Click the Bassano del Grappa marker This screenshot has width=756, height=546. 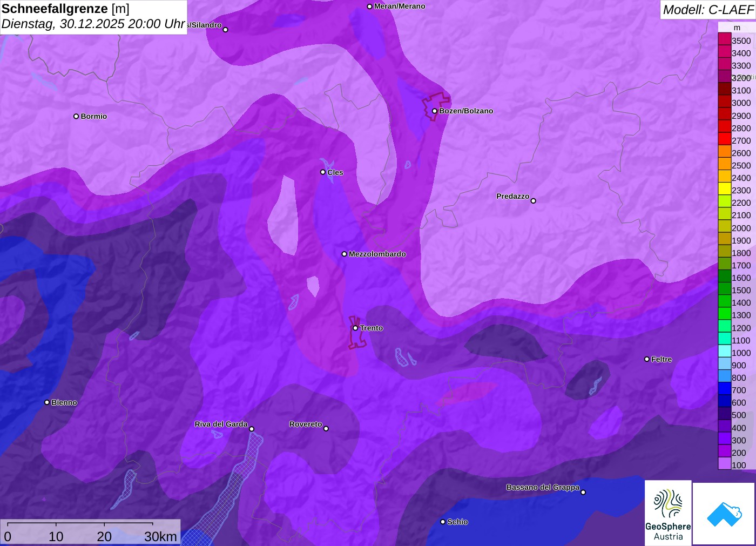(x=583, y=492)
